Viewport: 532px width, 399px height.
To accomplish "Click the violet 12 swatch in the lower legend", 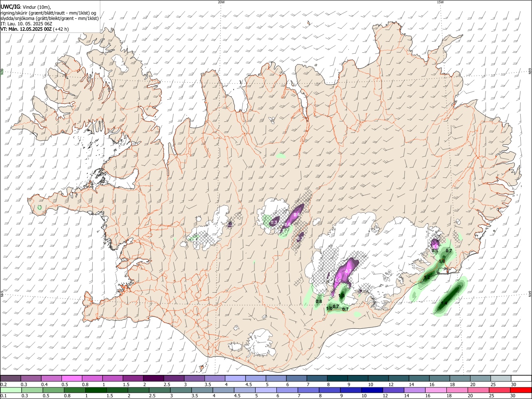I will [x=394, y=390].
